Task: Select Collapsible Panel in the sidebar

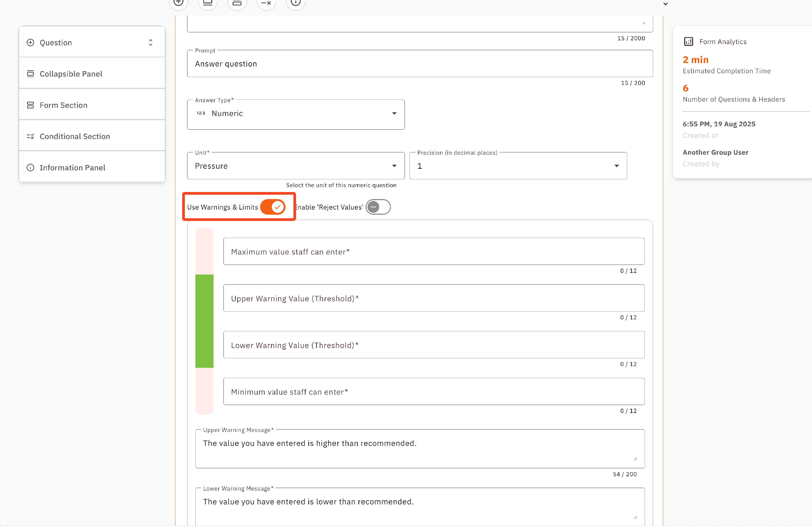Action: point(71,74)
